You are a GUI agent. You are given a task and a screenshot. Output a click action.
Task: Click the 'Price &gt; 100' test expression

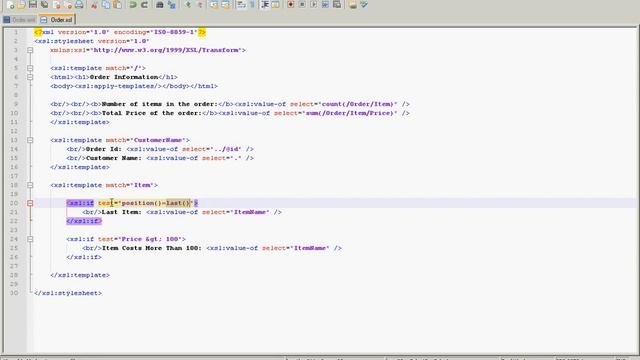152,239
